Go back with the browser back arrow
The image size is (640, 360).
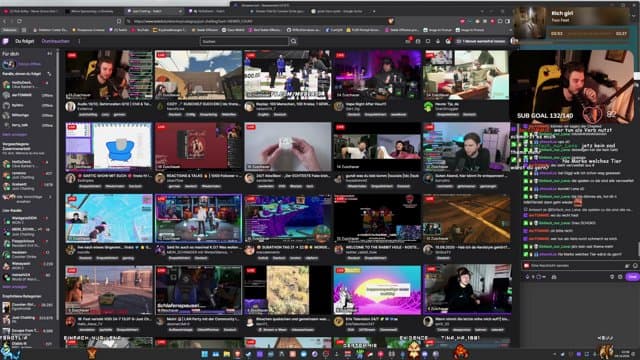pos(5,21)
